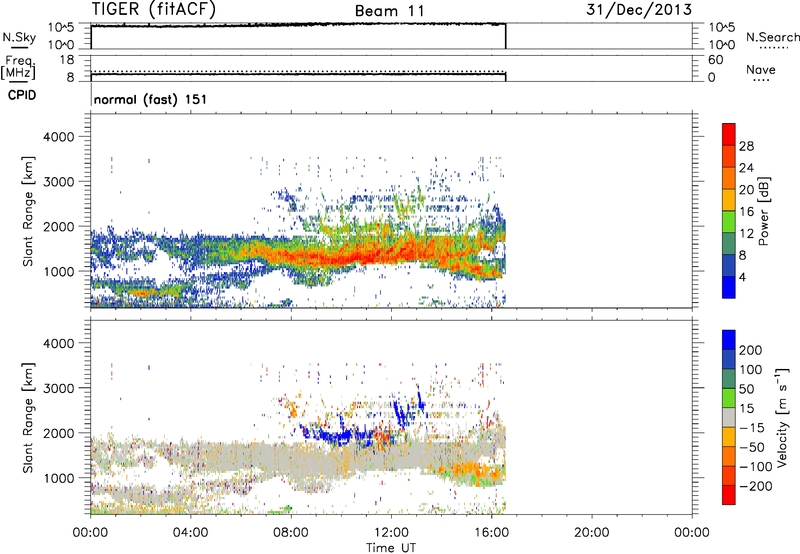Click the TIGER (fitACF) title text
The height and width of the screenshot is (554, 800).
pyautogui.click(x=154, y=10)
